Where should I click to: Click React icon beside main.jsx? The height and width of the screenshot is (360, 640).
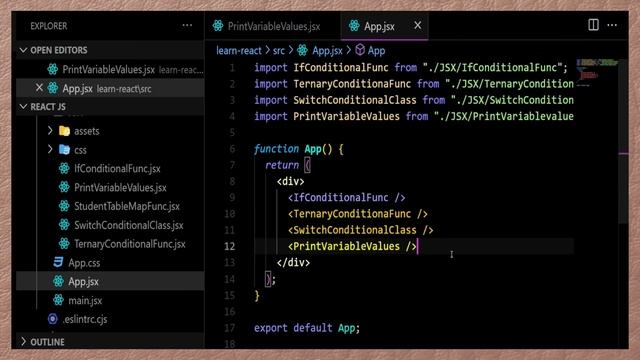[58, 300]
